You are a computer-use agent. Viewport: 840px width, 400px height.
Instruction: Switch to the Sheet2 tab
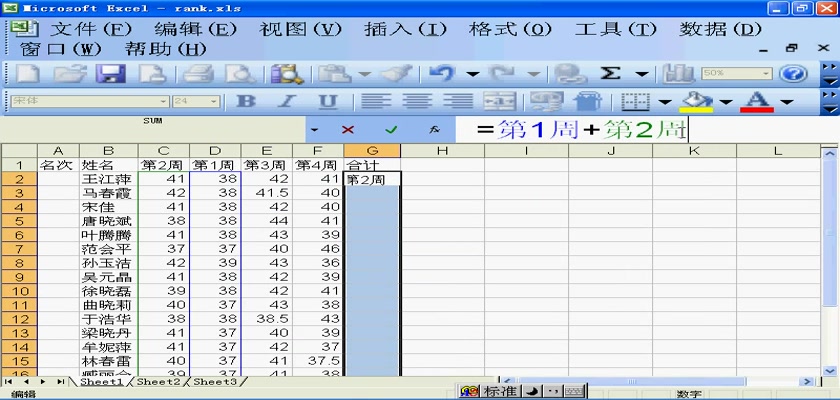pos(159,382)
